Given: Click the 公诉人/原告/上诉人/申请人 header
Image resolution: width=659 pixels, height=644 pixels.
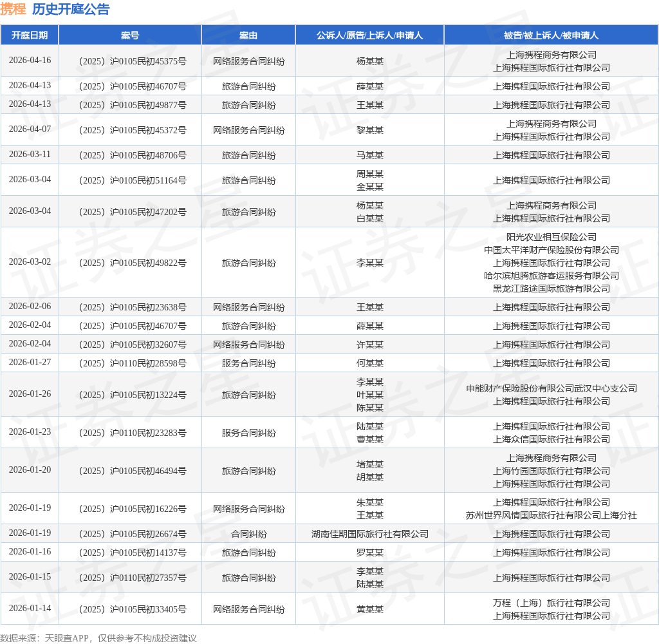Looking at the screenshot, I should [x=369, y=35].
